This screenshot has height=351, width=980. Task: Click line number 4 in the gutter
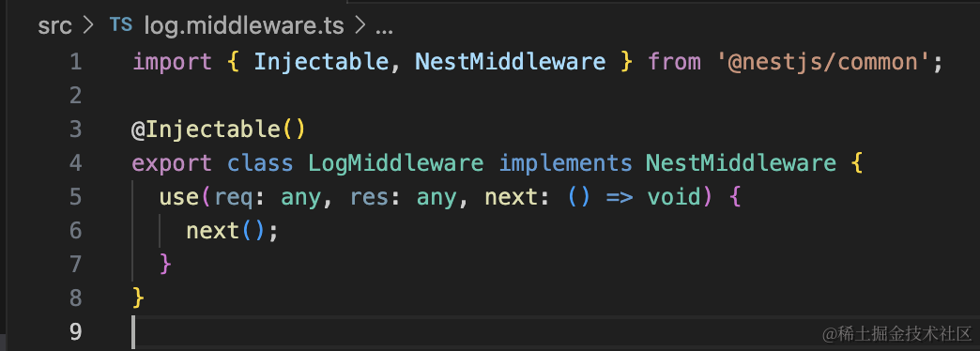click(x=76, y=163)
